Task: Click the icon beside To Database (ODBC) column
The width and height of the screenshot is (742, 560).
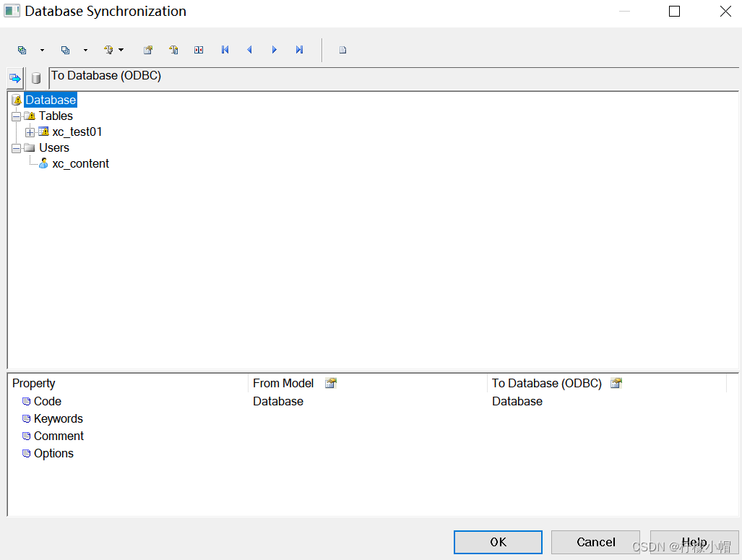Action: 616,383
